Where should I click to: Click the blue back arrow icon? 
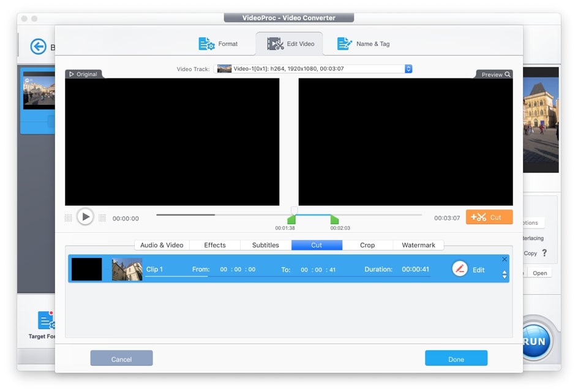click(x=39, y=47)
